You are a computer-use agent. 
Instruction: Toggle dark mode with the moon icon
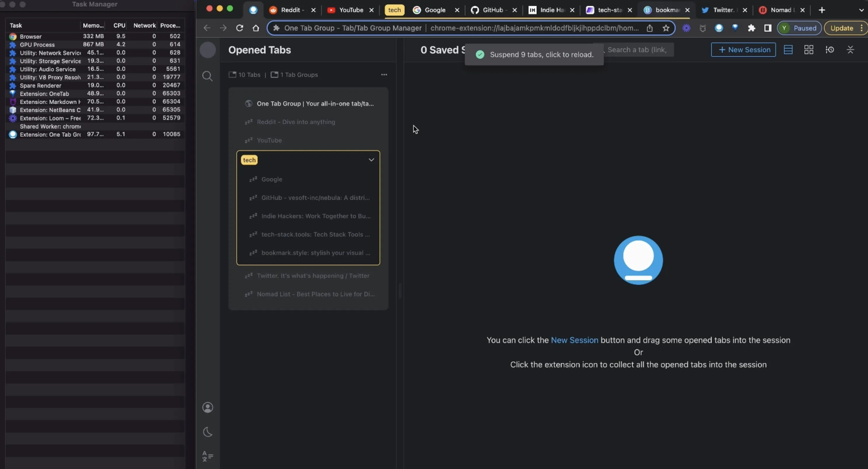tap(208, 432)
